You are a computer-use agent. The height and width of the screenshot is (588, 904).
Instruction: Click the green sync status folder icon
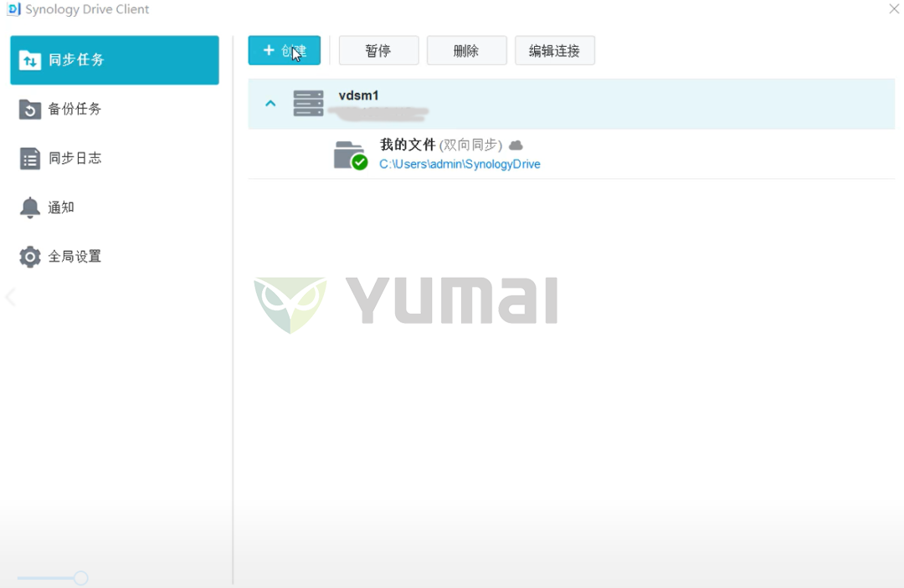click(x=349, y=155)
